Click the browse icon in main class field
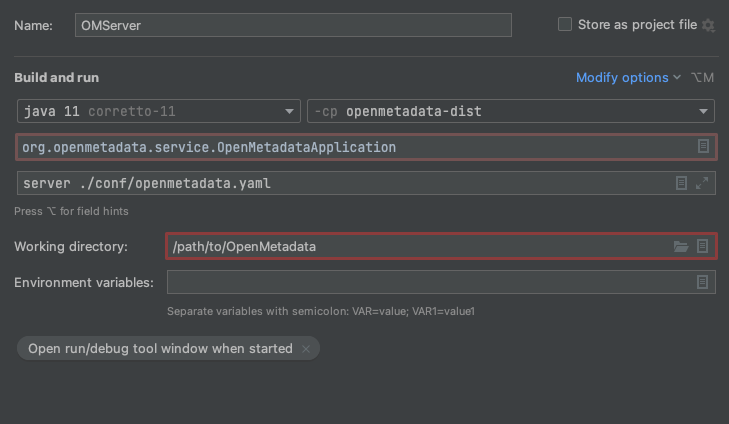The height and width of the screenshot is (424, 729). (x=703, y=147)
